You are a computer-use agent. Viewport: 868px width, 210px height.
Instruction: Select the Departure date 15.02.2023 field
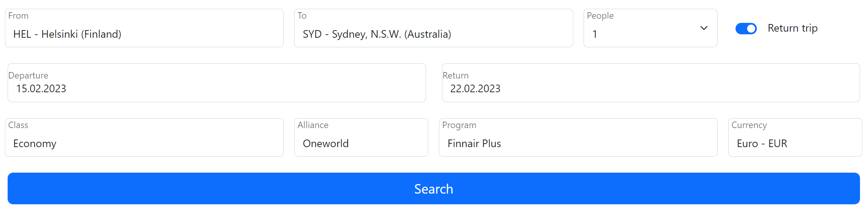click(x=217, y=83)
